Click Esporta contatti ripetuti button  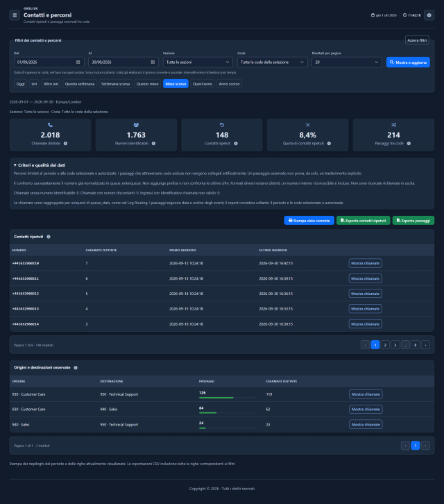pos(364,221)
